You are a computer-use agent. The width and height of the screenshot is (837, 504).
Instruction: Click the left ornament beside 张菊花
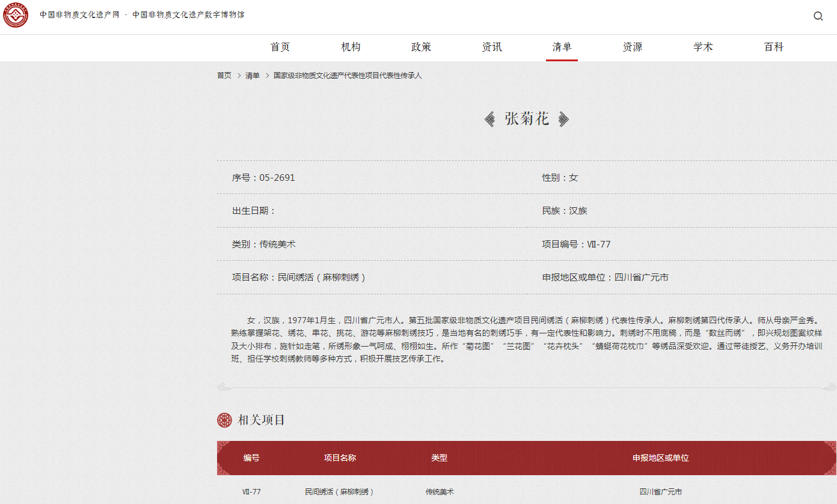(x=490, y=119)
